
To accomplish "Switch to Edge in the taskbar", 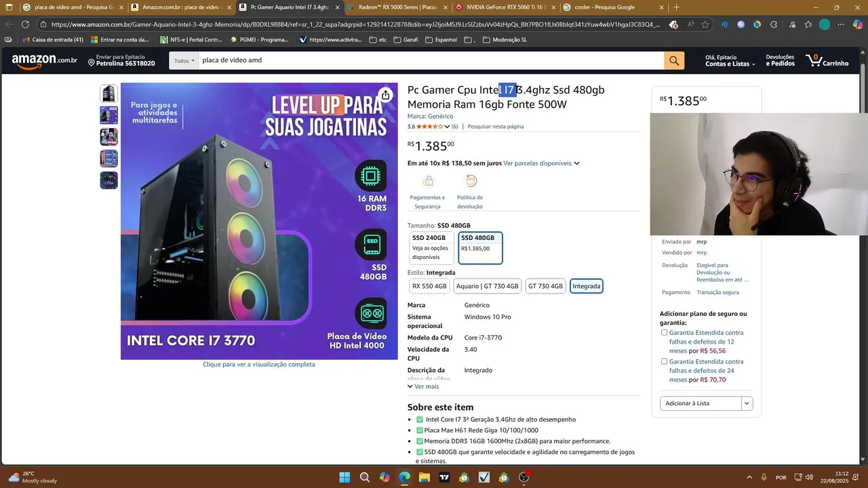I will (404, 477).
